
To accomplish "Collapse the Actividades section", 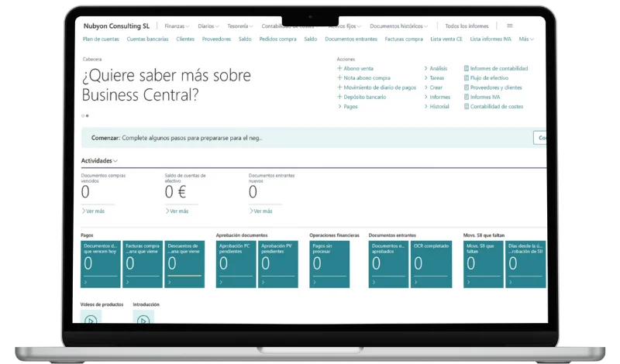I will (99, 160).
